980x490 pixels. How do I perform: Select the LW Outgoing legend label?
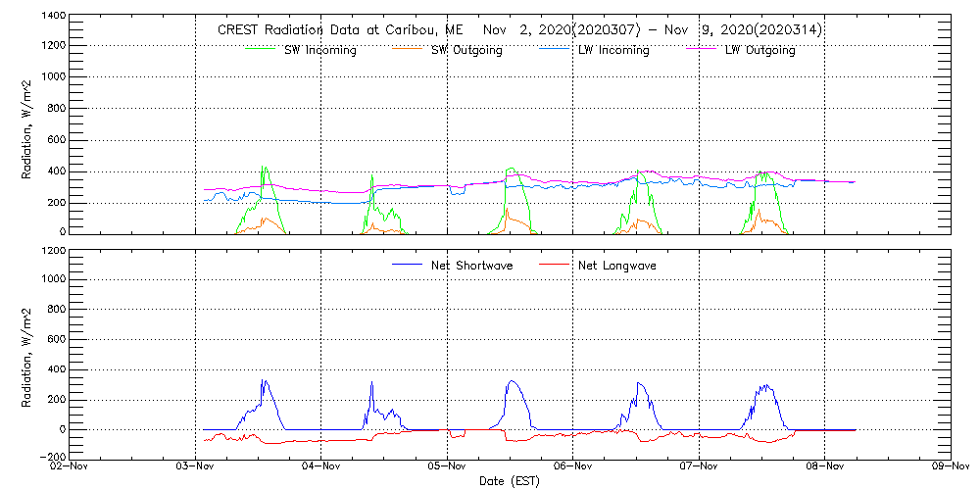pyautogui.click(x=759, y=50)
